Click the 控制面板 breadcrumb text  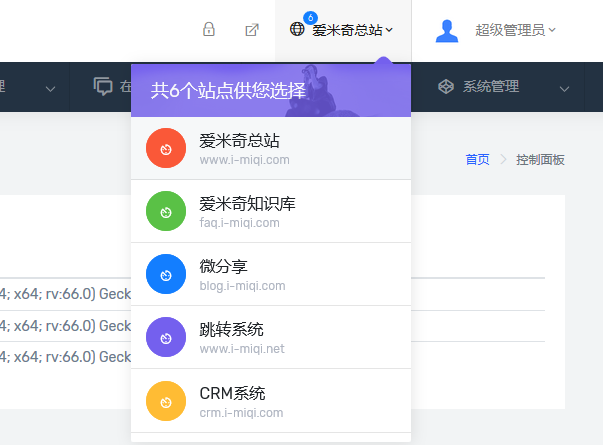click(540, 159)
